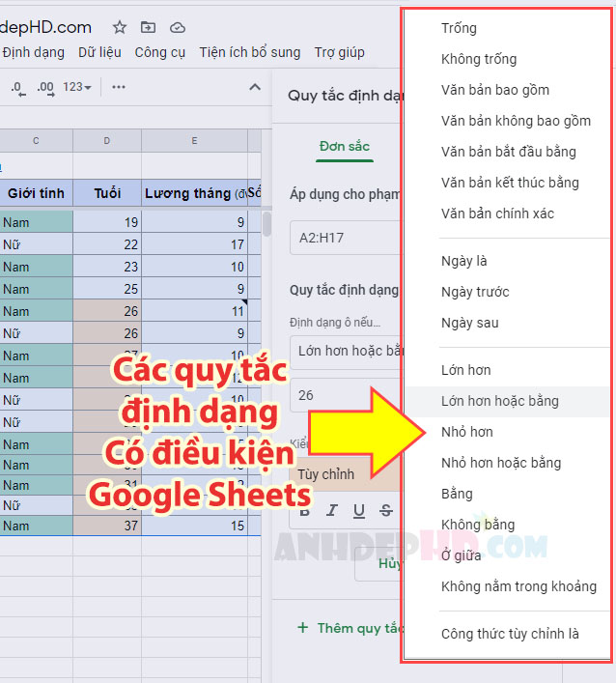Image resolution: width=616 pixels, height=683 pixels.
Task: Open the 'Lớn hơn hoặc bằng' condition dropdown
Action: click(346, 352)
